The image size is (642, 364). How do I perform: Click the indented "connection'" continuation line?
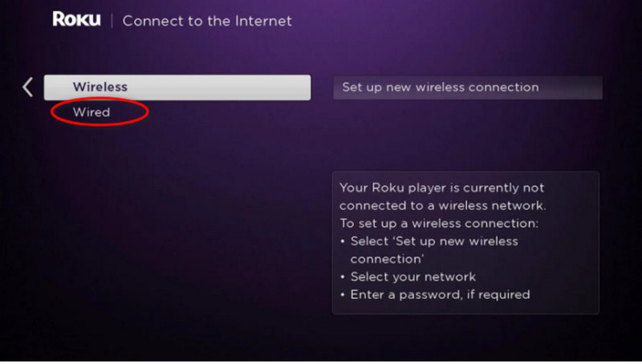tap(385, 259)
